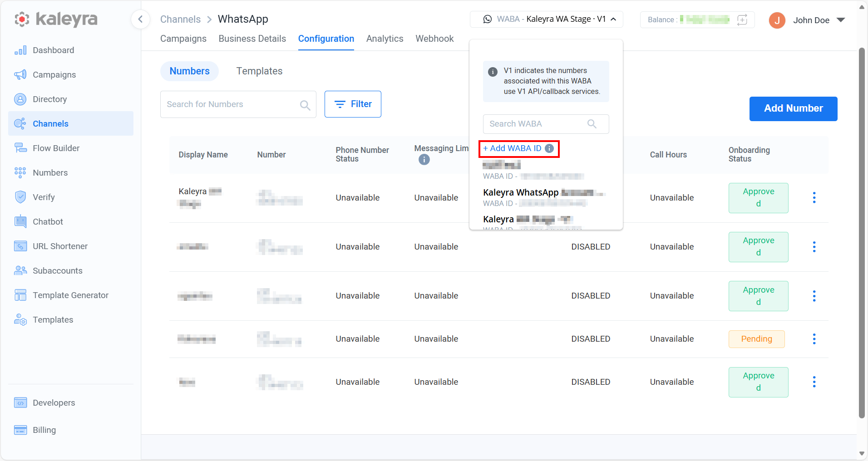Switch to the Campaigns tab
Screen dimensions: 868x461
tap(183, 39)
